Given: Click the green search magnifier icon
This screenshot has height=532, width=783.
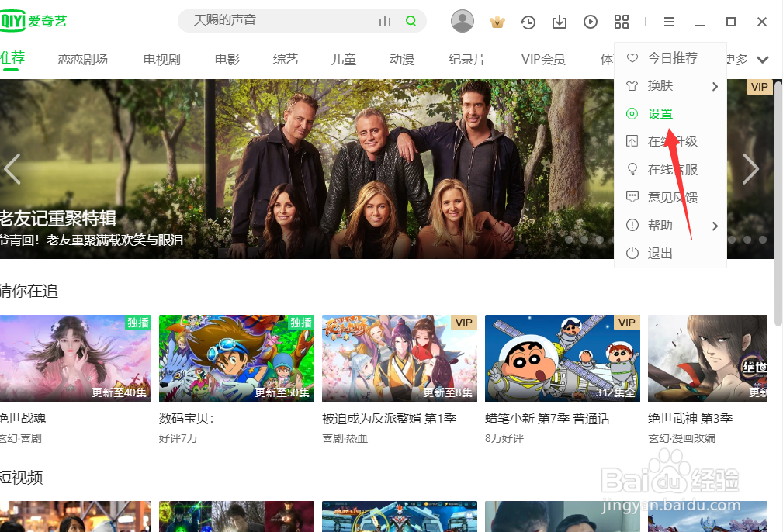Looking at the screenshot, I should click(411, 21).
